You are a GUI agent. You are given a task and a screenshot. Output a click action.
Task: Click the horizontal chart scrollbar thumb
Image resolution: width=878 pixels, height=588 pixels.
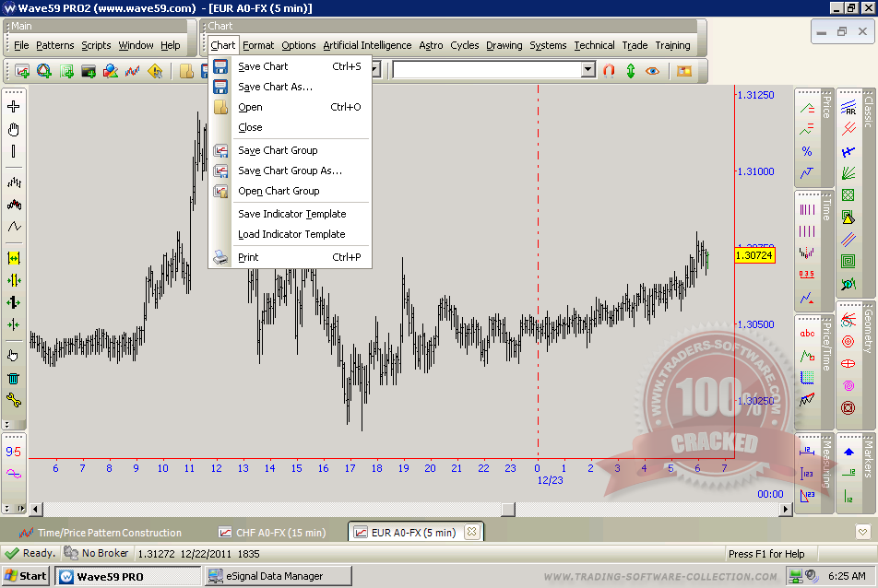(508, 509)
